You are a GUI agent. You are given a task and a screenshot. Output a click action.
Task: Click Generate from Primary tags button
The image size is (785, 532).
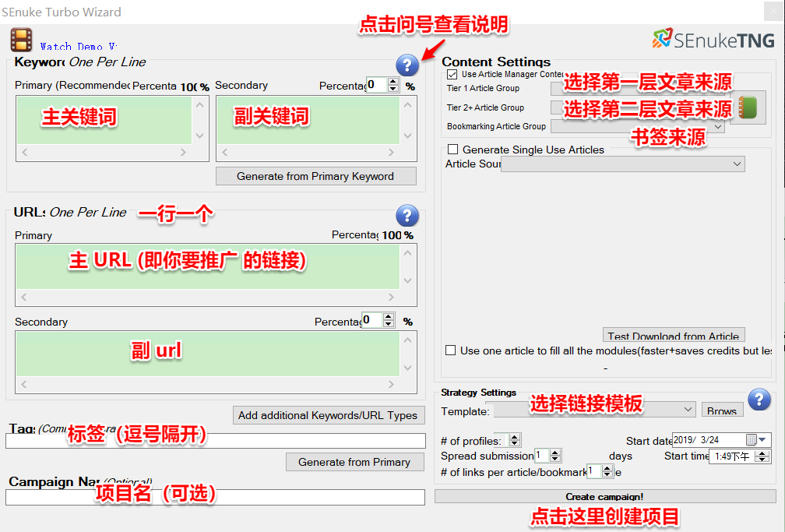point(355,462)
